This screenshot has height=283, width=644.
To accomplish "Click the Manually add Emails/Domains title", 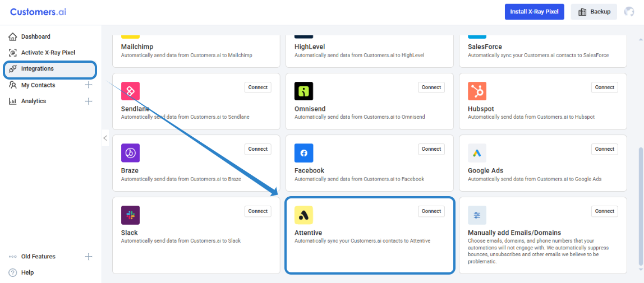I will [x=514, y=233].
